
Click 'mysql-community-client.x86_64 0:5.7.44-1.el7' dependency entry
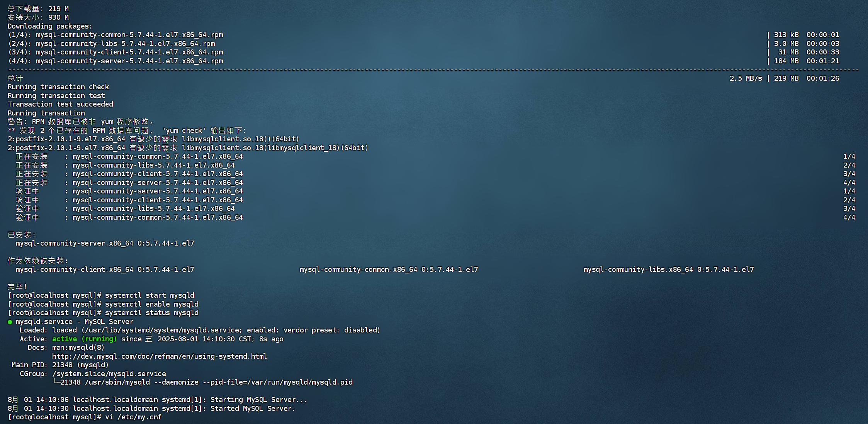105,270
